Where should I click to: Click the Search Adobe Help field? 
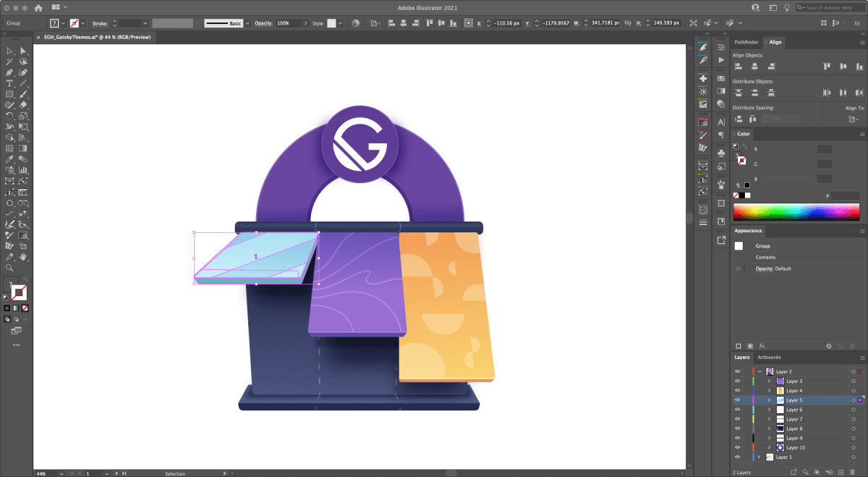pos(830,7)
